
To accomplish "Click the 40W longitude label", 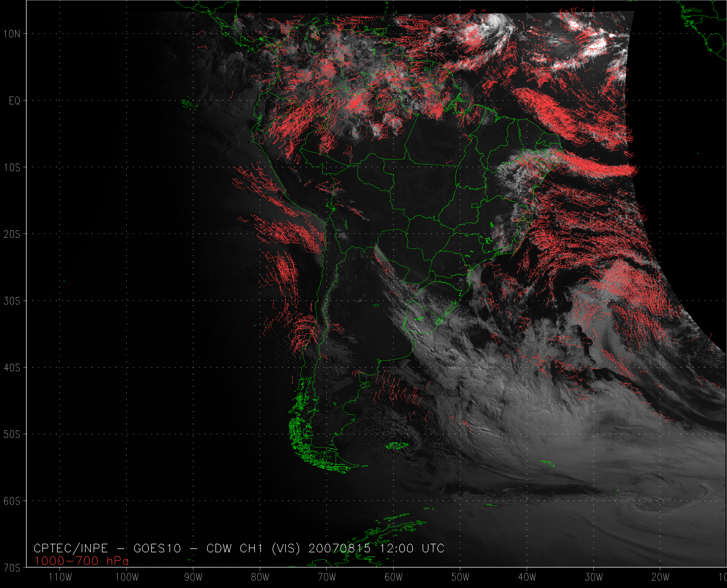I will [x=527, y=577].
